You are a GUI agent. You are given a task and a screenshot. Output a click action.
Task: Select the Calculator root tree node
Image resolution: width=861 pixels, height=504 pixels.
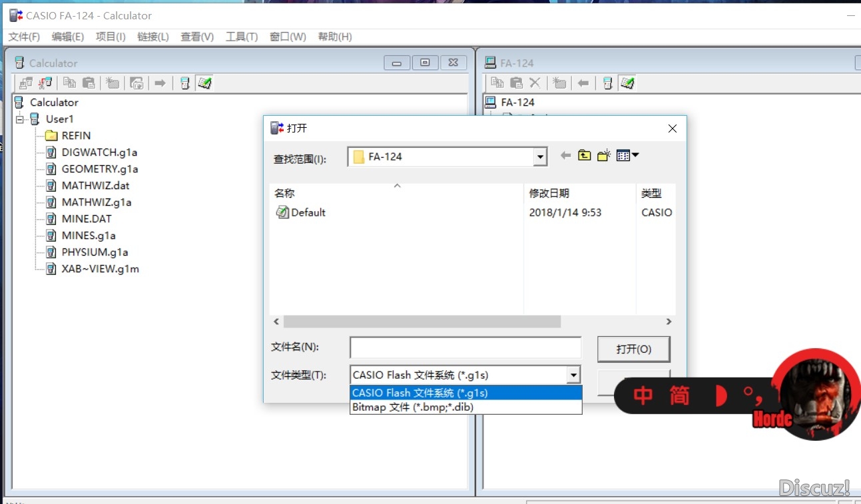pyautogui.click(x=54, y=103)
